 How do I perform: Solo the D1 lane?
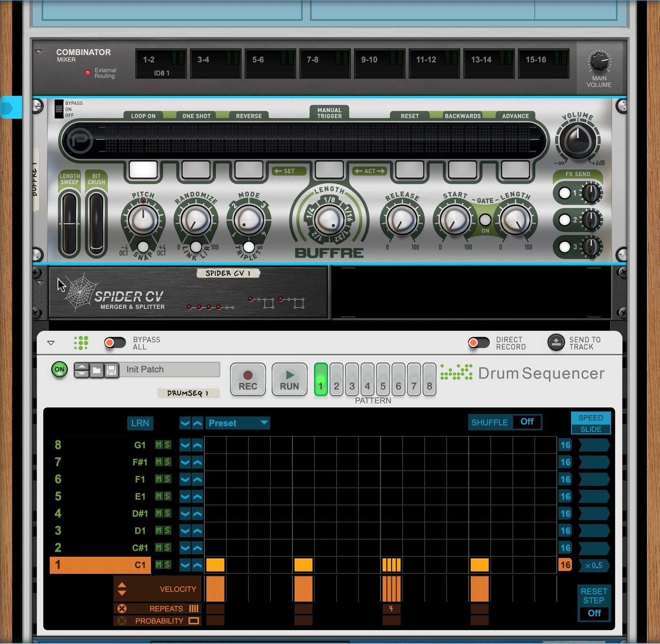(x=167, y=530)
